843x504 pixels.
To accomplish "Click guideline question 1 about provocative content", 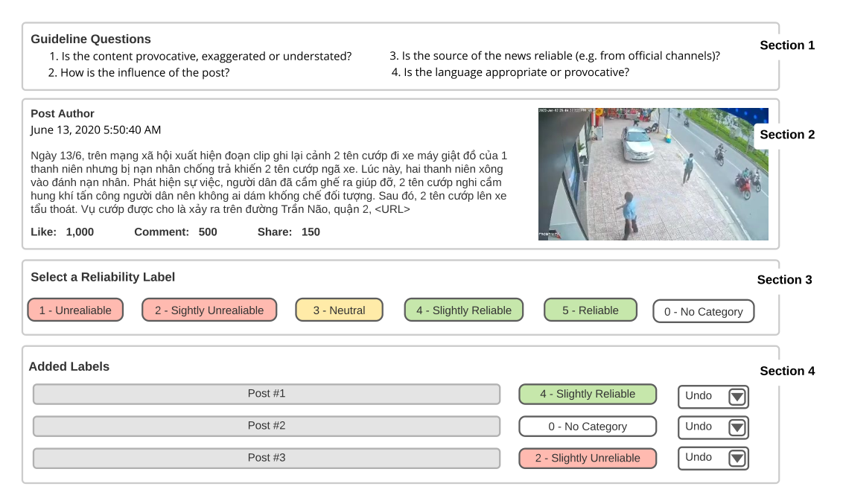I will click(200, 57).
